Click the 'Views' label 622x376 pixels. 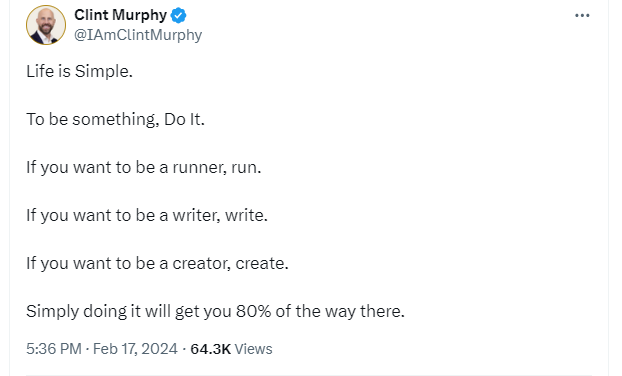pos(253,349)
